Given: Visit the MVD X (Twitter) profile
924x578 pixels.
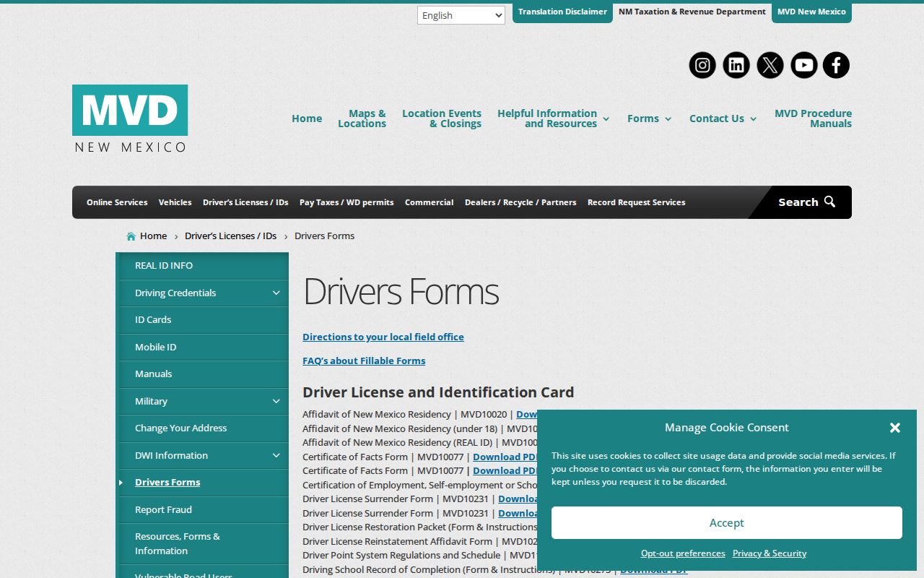Looking at the screenshot, I should tap(770, 66).
